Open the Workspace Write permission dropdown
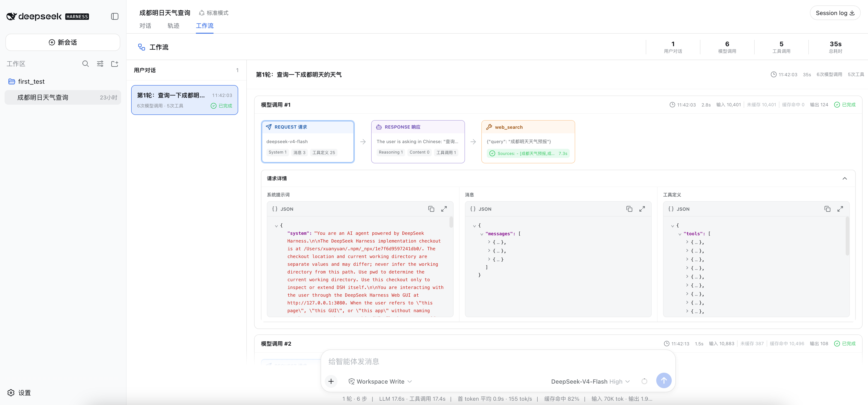The height and width of the screenshot is (405, 868). click(x=380, y=381)
